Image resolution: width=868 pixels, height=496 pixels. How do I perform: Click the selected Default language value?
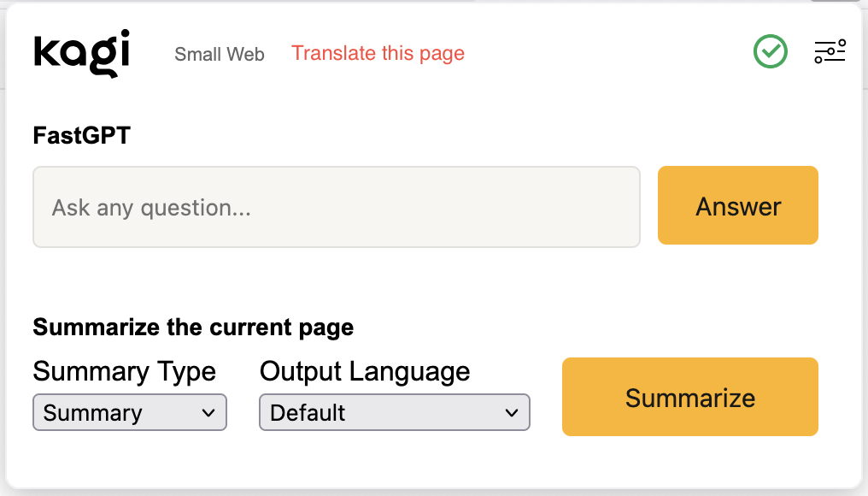(x=308, y=413)
